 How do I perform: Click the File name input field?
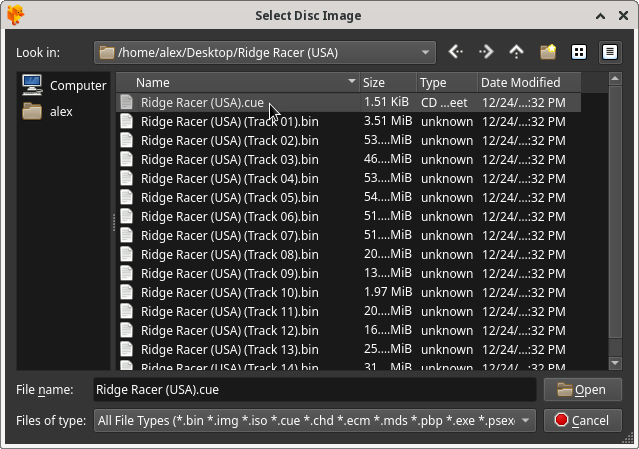[x=315, y=390]
